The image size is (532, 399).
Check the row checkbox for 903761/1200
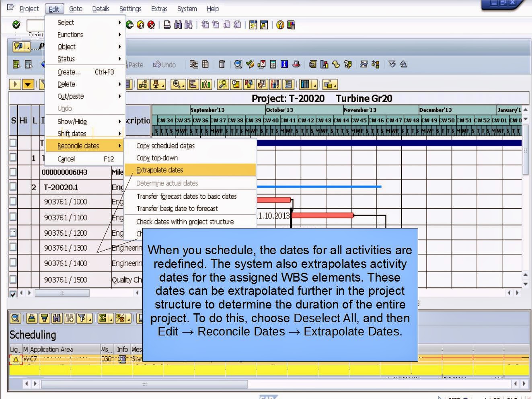pos(12,233)
